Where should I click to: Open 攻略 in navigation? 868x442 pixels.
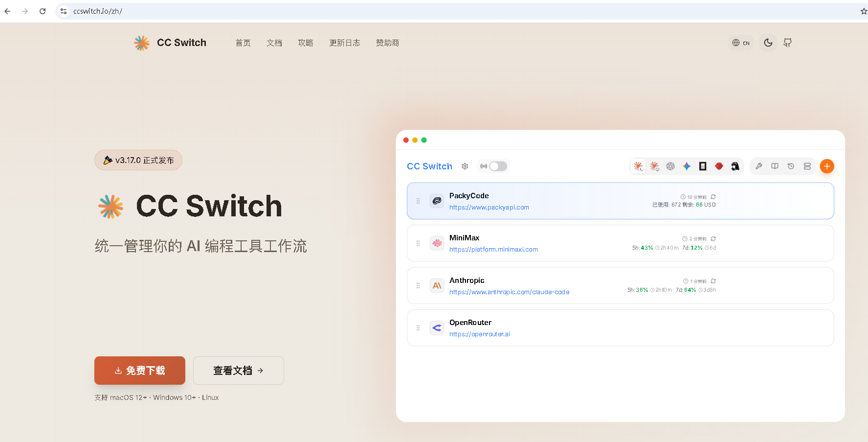pos(306,43)
